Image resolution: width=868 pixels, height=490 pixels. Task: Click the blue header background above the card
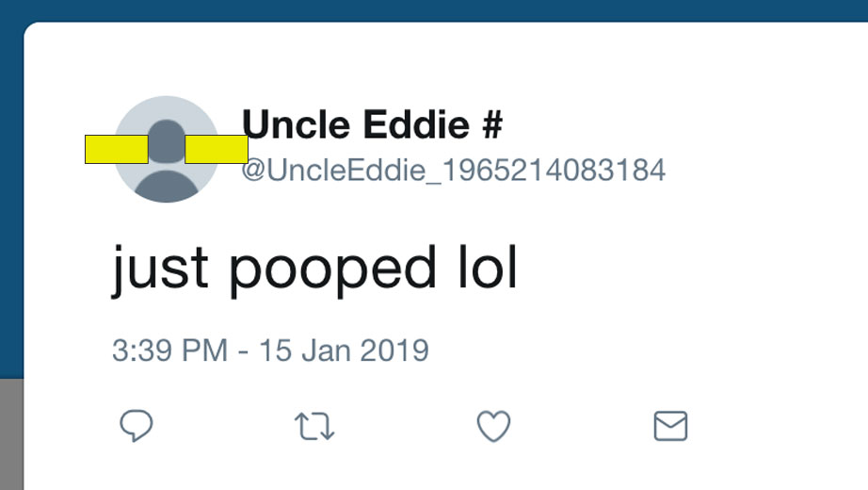click(x=433, y=9)
